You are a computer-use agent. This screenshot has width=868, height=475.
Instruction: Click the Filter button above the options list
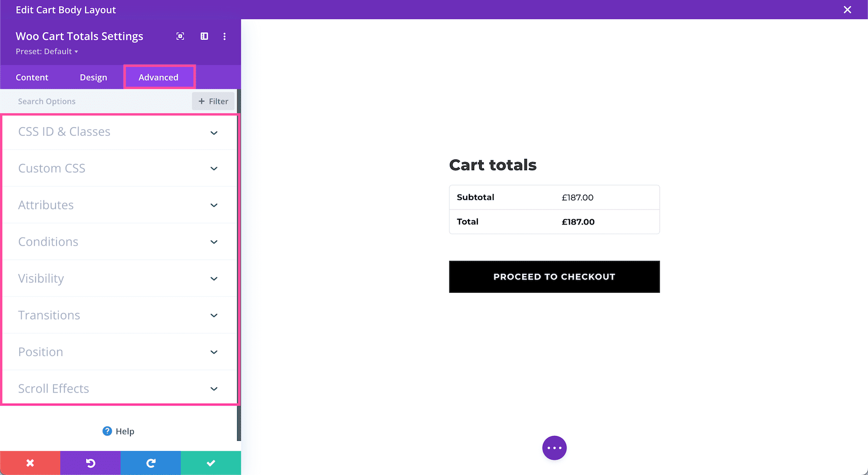tap(213, 101)
